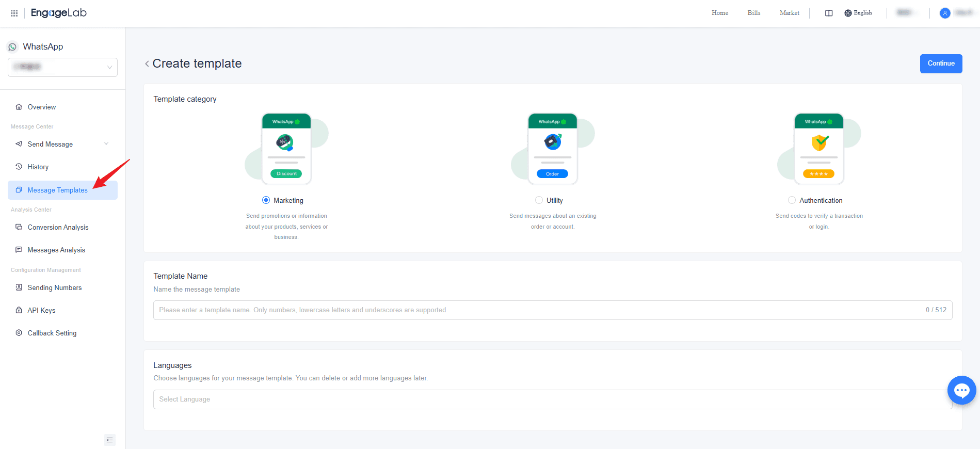980x449 pixels.
Task: Open Market in the top navigation
Action: click(790, 13)
